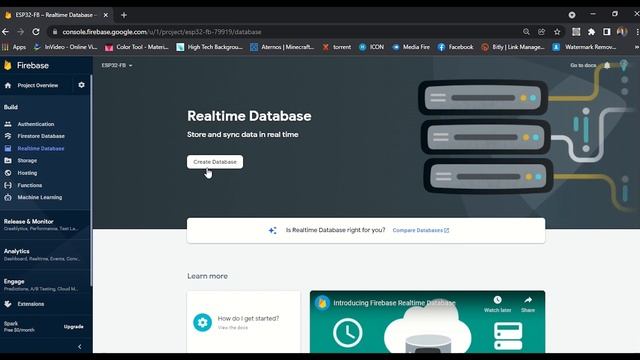Viewport: 640px width, 360px height.
Task: Click the Firestore Database waves icon
Action: tap(8, 136)
